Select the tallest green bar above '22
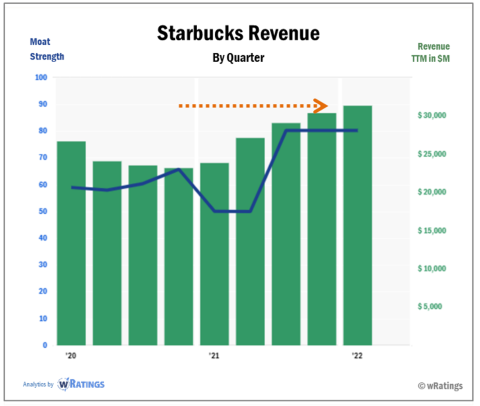Viewport: 480px width, 406px height. pos(358,226)
